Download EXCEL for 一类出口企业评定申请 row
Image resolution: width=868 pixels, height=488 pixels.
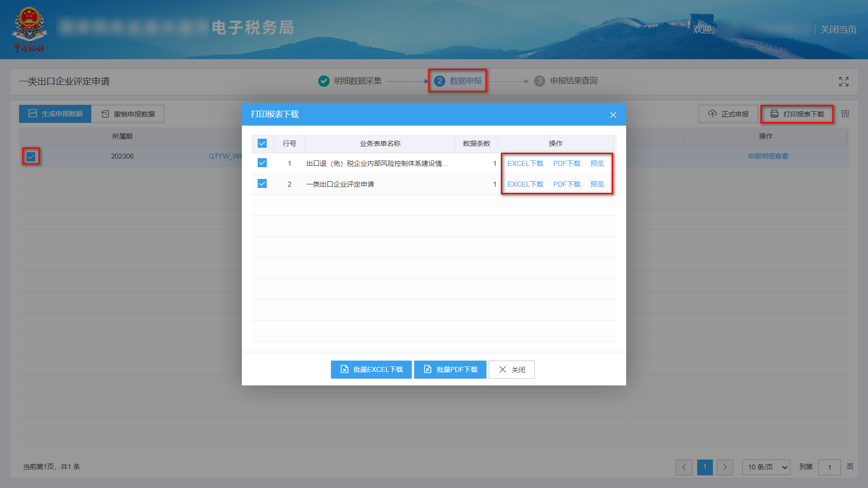pyautogui.click(x=525, y=184)
